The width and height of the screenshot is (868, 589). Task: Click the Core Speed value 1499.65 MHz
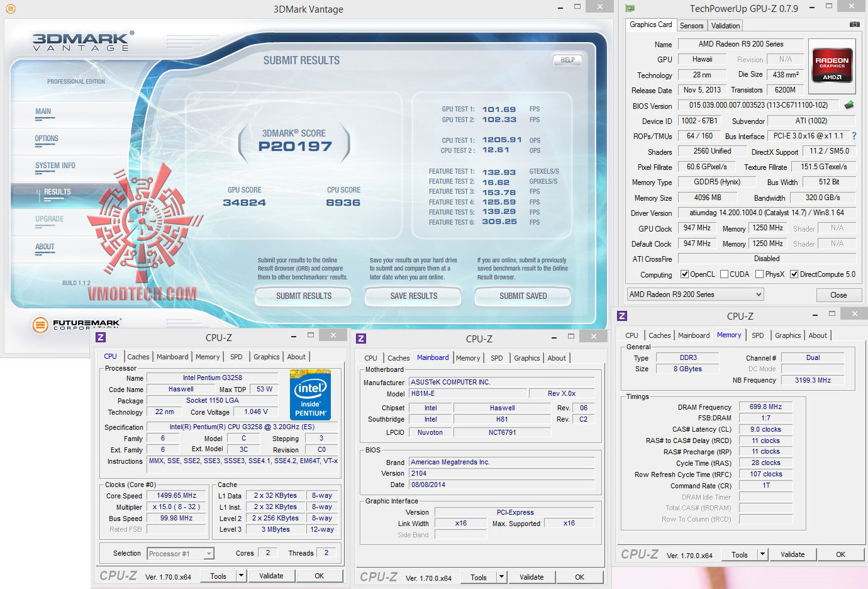pyautogui.click(x=177, y=495)
